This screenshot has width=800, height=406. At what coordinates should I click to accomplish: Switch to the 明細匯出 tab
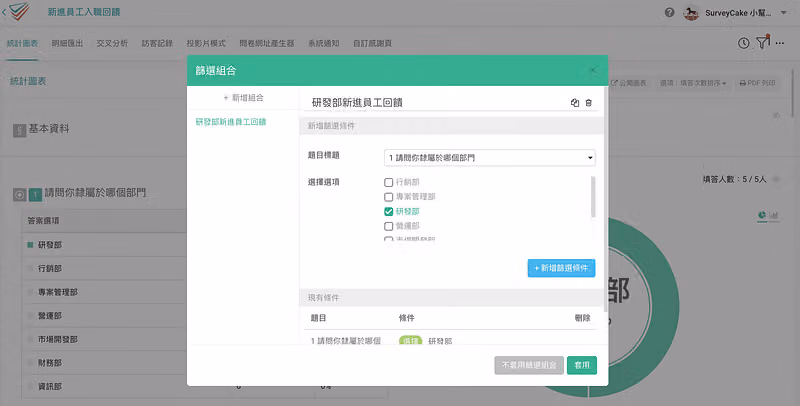point(67,43)
